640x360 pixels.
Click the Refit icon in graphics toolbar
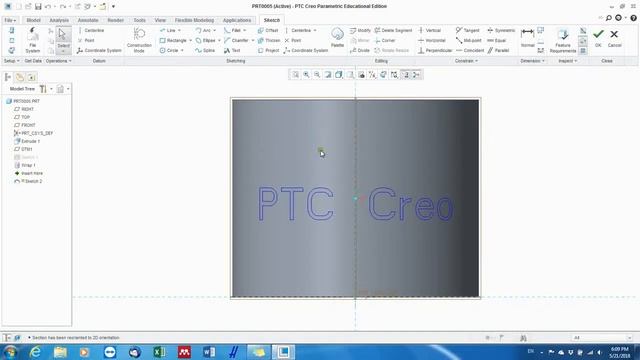point(295,75)
